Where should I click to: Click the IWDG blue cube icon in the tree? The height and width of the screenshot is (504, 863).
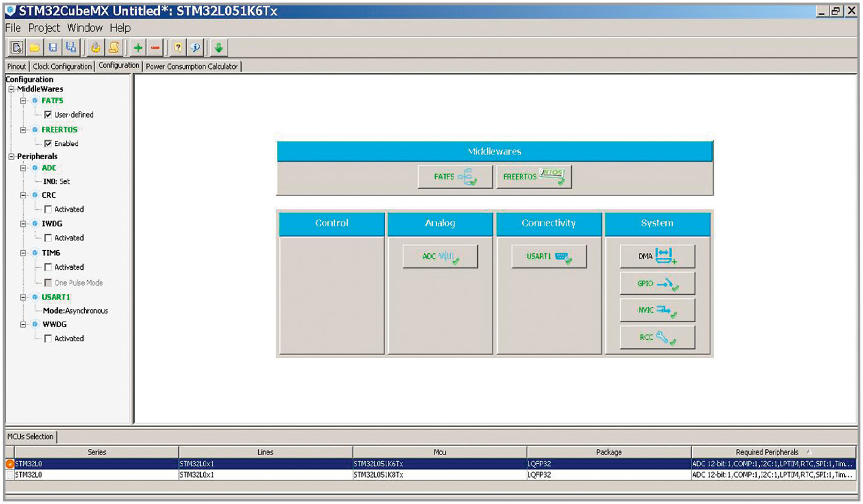click(35, 224)
